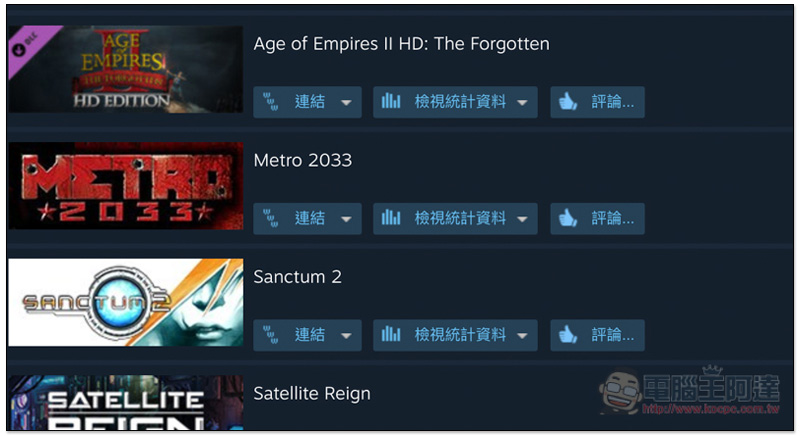Screen dimensions: 800x436
Task: Open the Metro 2033 title link
Action: pos(303,161)
